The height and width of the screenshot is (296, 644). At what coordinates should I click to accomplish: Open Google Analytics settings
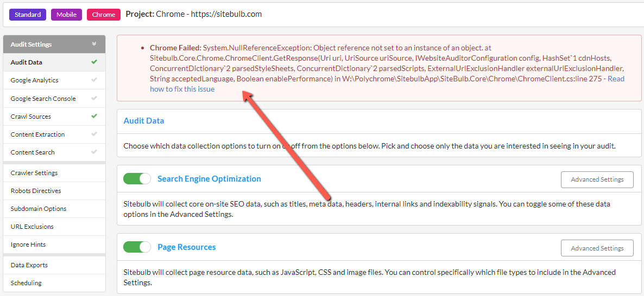(x=54, y=80)
